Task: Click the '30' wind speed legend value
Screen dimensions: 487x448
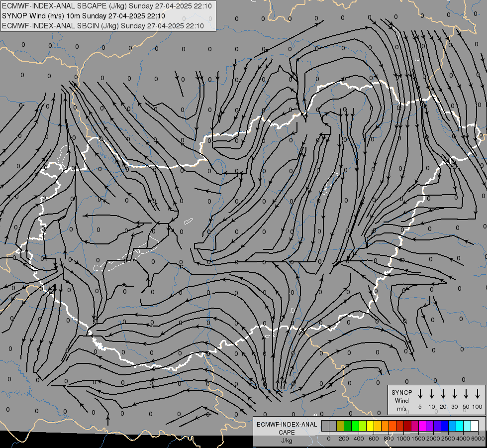Action: tap(454, 407)
